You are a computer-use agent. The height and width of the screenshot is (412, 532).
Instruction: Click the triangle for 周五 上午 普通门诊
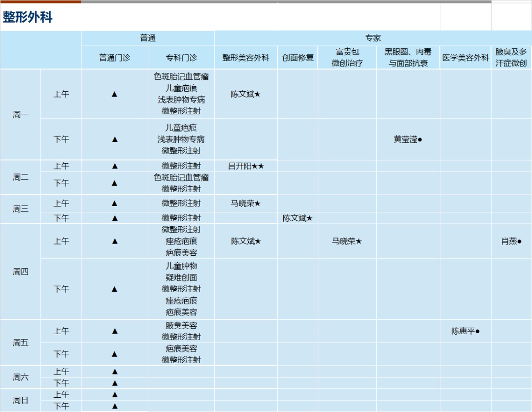115,331
